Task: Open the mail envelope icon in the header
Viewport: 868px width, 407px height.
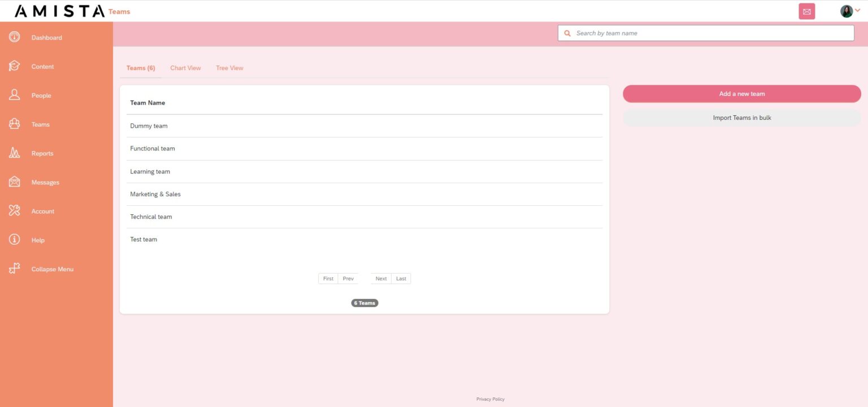Action: 807,11
